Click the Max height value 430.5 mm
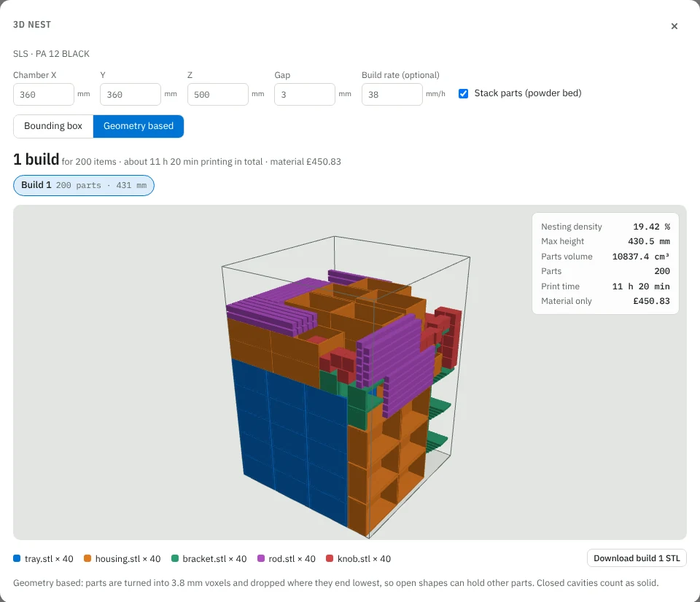 pyautogui.click(x=649, y=241)
